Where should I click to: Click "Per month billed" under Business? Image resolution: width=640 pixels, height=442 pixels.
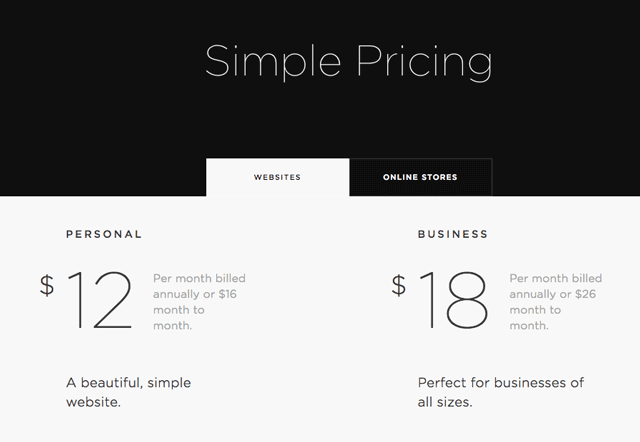(555, 278)
